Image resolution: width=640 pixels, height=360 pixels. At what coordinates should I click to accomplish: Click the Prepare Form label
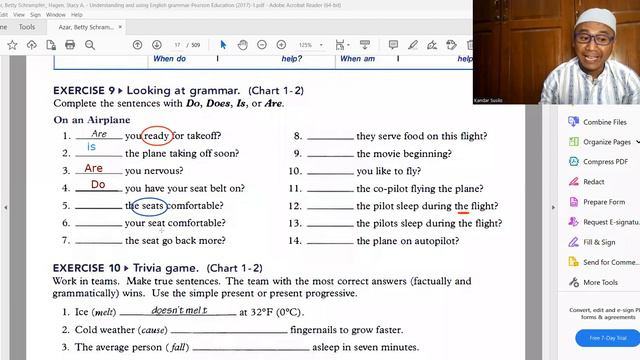click(x=604, y=202)
